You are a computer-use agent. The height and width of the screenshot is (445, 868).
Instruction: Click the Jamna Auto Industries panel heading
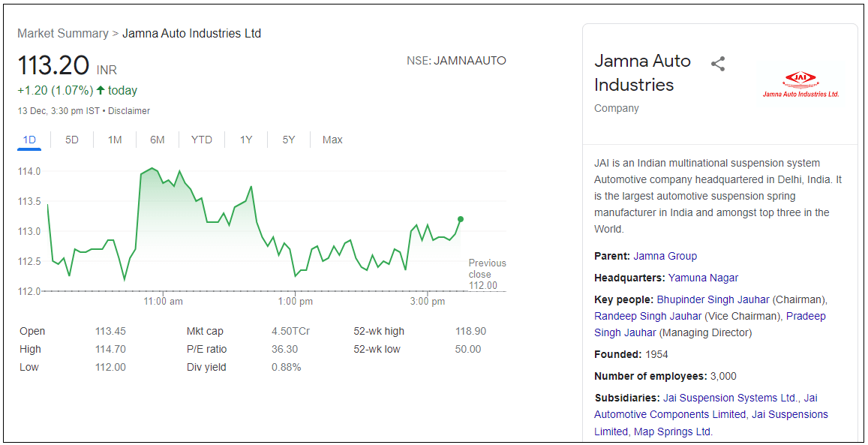[x=642, y=73]
